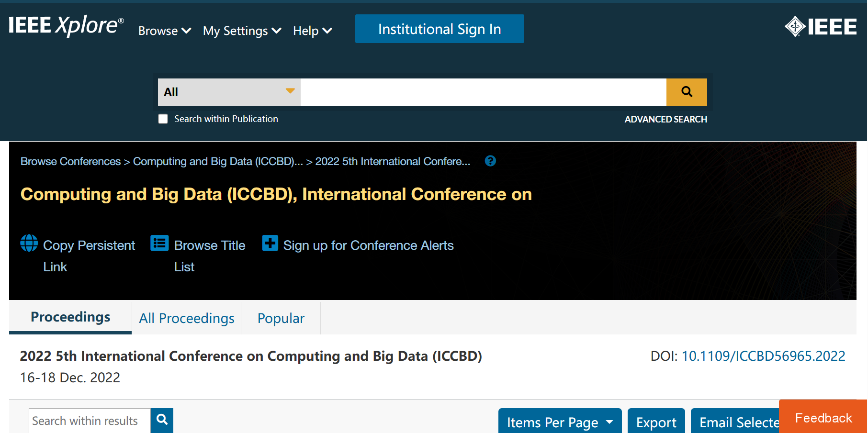
Task: Focus the main search input field
Action: [484, 92]
